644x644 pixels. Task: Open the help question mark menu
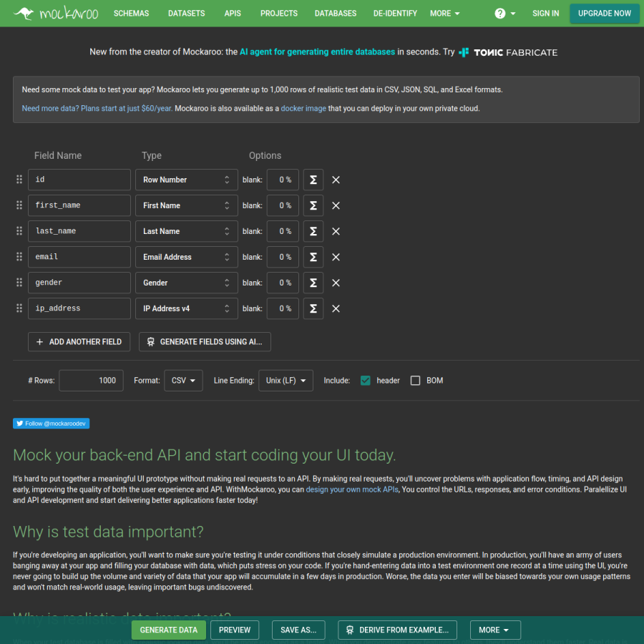coord(504,14)
